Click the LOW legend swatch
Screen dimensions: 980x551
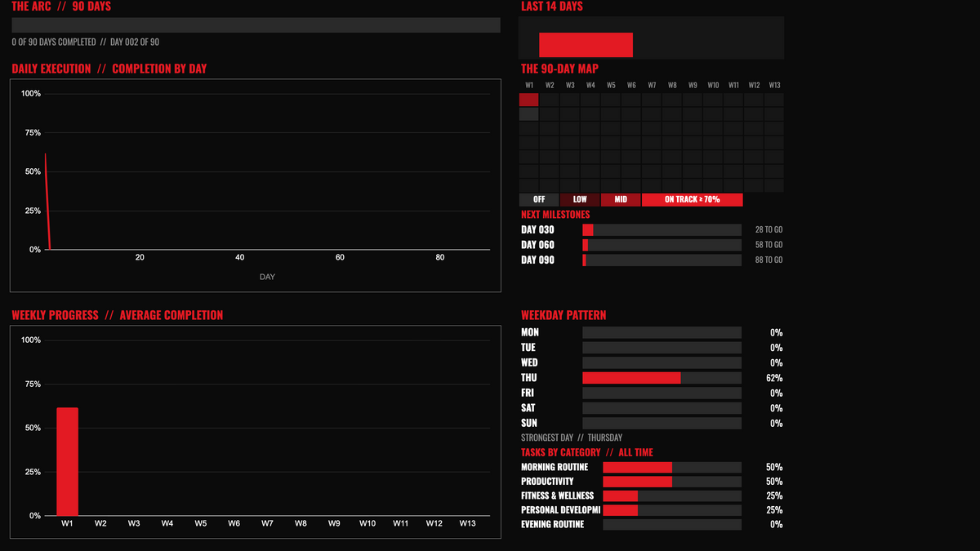tap(580, 199)
